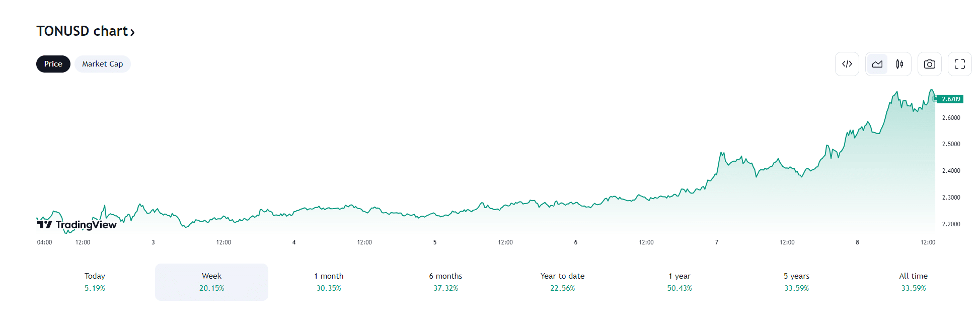Open the embed code icon button
Screen dimensions: 980x321
[x=847, y=64]
